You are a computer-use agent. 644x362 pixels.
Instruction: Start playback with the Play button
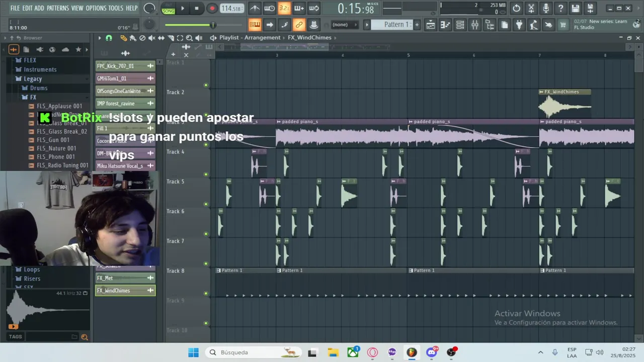point(183,8)
